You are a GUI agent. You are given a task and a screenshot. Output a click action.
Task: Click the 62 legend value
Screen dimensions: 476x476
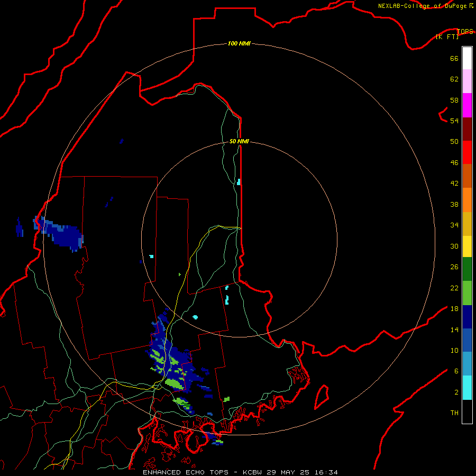point(454,79)
